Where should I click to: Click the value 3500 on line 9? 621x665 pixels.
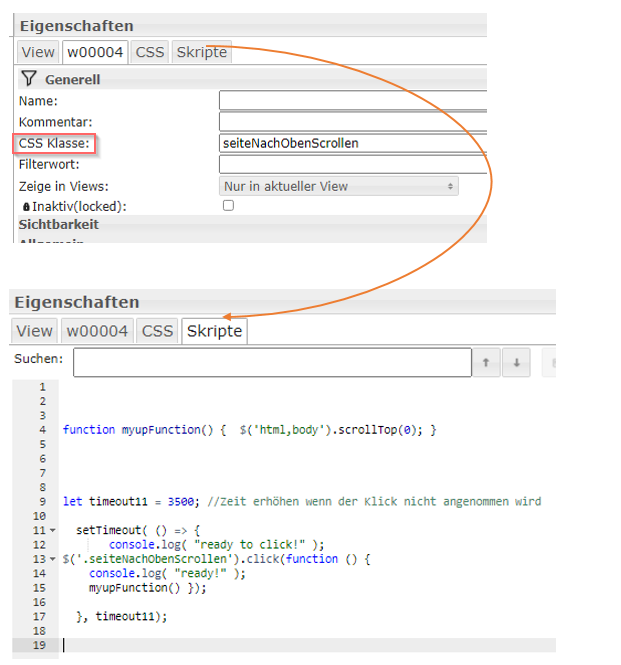[x=181, y=501]
